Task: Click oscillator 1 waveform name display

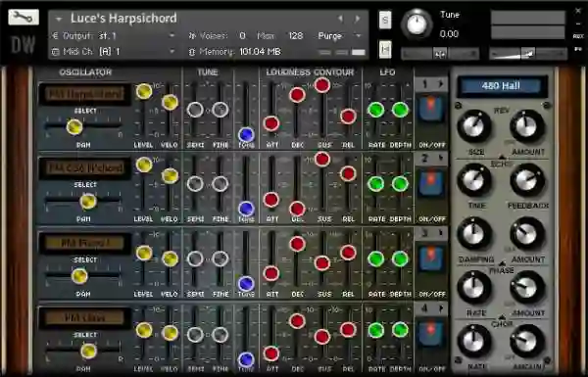Action: coord(85,94)
